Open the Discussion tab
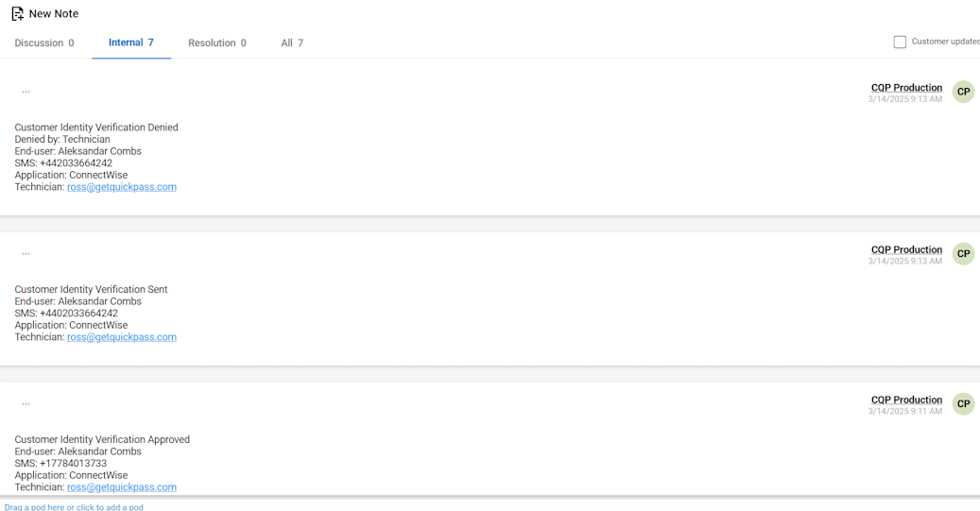The image size is (980, 511). (x=43, y=43)
